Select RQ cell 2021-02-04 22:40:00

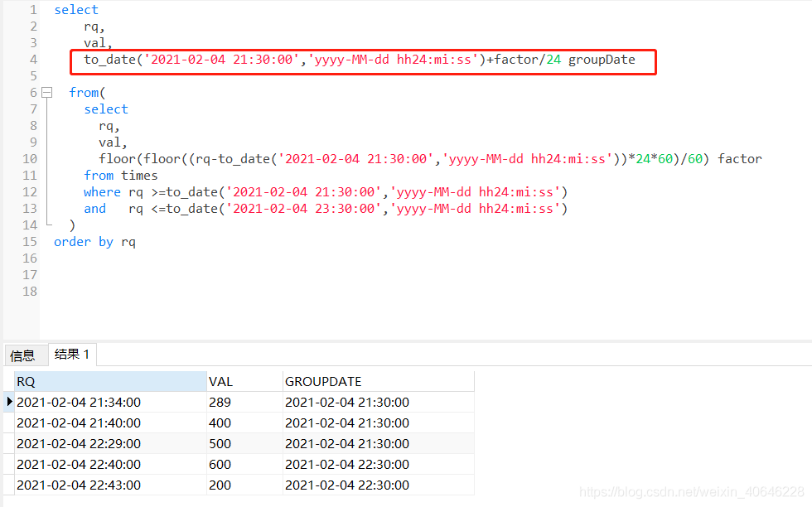click(x=110, y=465)
